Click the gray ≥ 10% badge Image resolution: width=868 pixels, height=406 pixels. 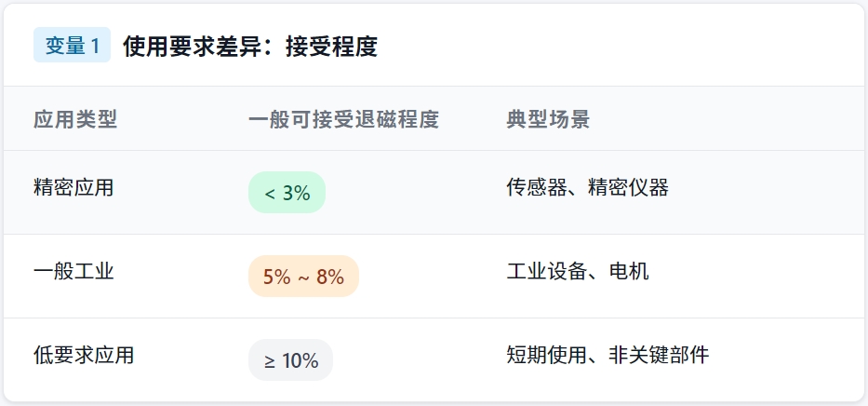(x=290, y=360)
